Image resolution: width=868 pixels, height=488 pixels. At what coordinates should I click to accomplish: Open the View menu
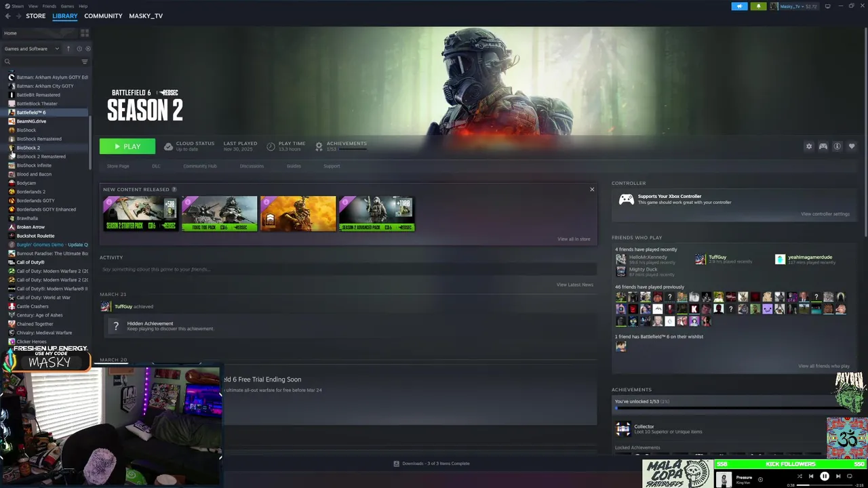(x=33, y=6)
